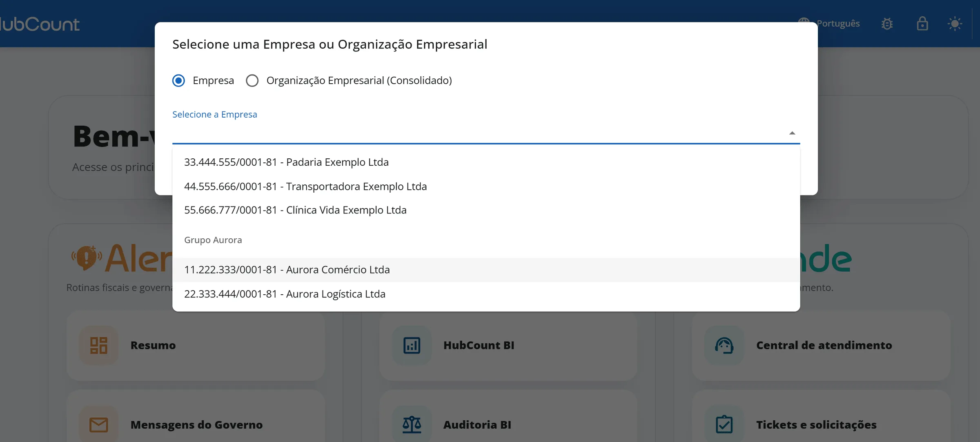Viewport: 980px width, 442px height.
Task: Open the Português language selector
Action: pos(829,23)
